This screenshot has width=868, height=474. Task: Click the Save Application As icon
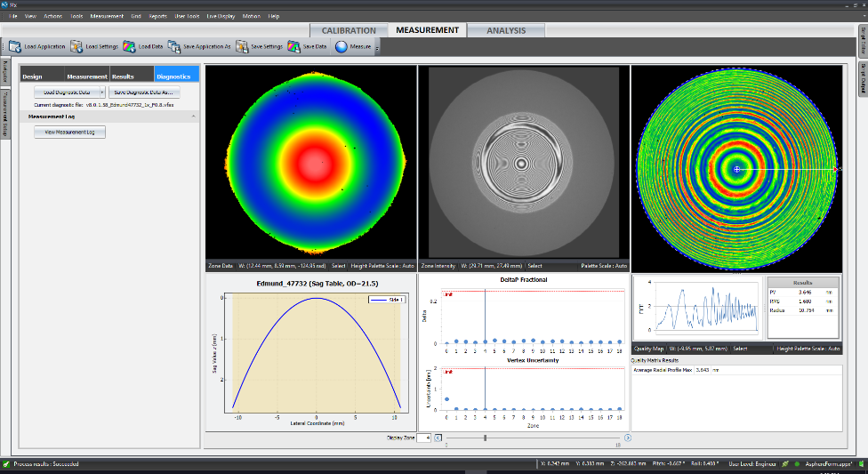pyautogui.click(x=174, y=46)
